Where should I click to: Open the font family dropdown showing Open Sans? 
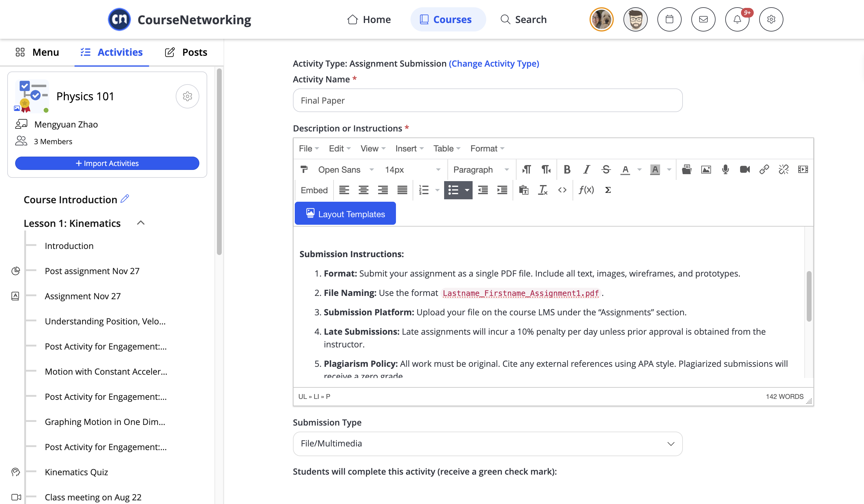(346, 169)
